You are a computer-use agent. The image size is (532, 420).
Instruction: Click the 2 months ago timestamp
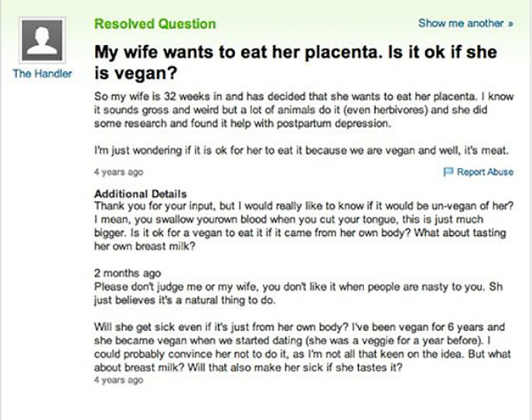[x=128, y=273]
